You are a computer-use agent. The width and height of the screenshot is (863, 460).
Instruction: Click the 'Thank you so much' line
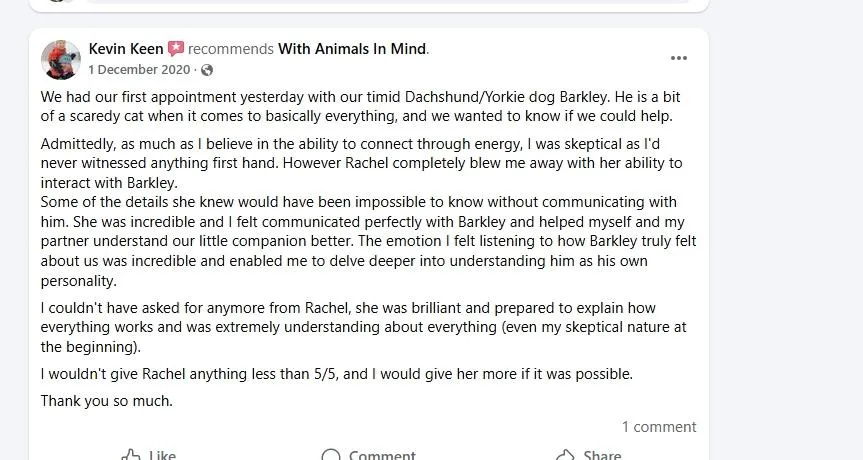[107, 401]
